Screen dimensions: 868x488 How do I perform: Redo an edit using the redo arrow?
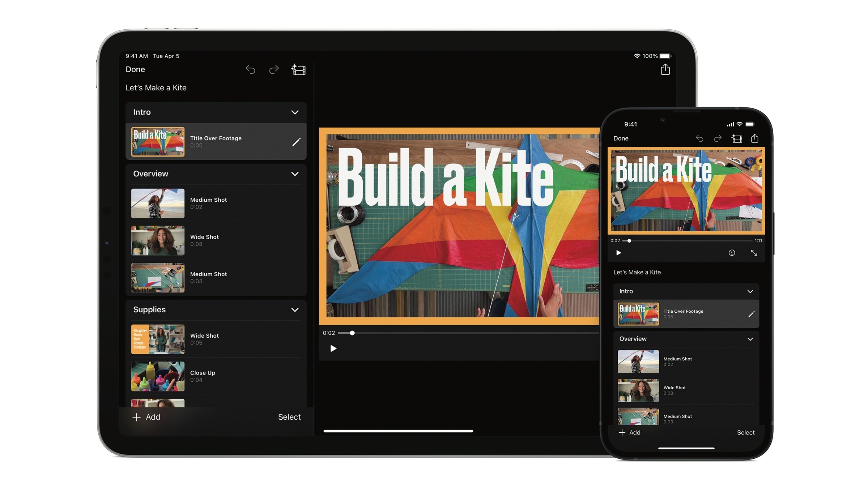click(x=274, y=69)
